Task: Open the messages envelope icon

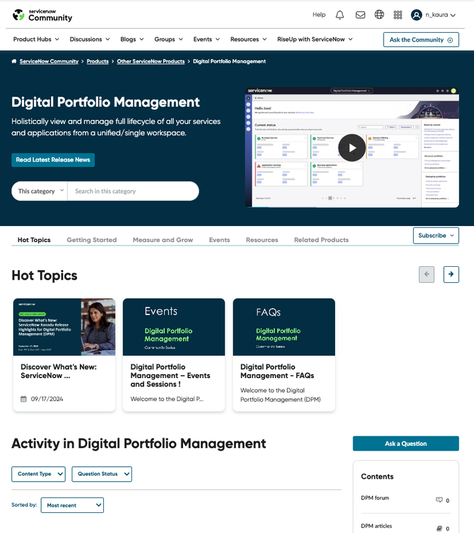Action: point(360,15)
